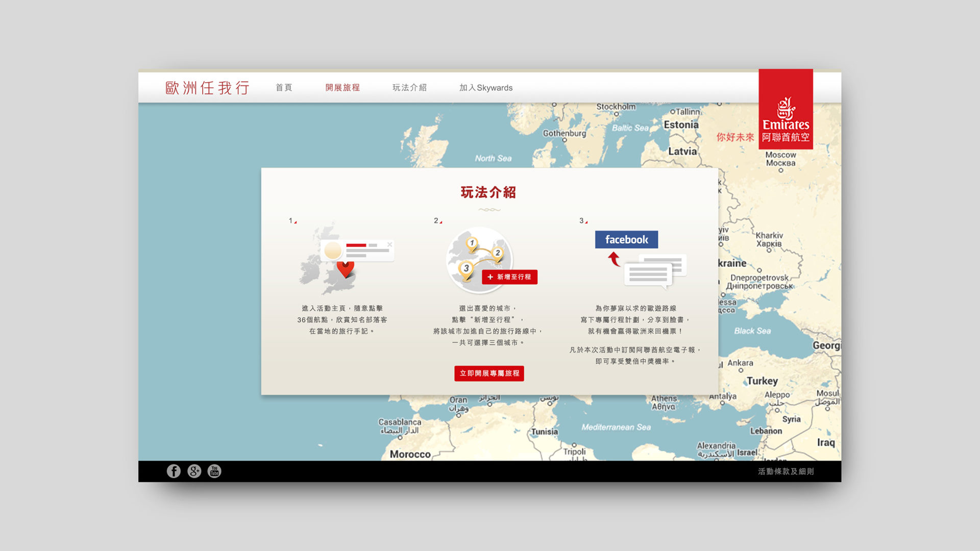Click the Aleppo label on the map
Viewport: 980px width, 551px height.
tap(777, 395)
